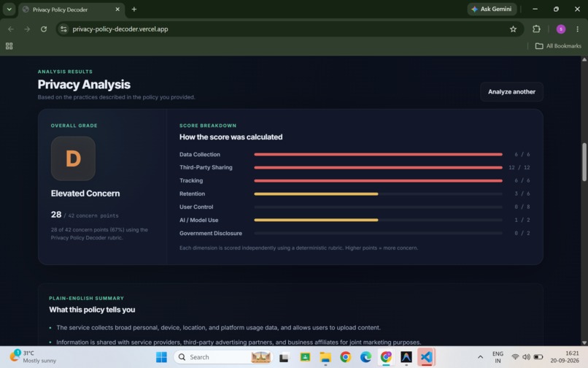Open the weather widget on taskbar

pyautogui.click(x=33, y=357)
